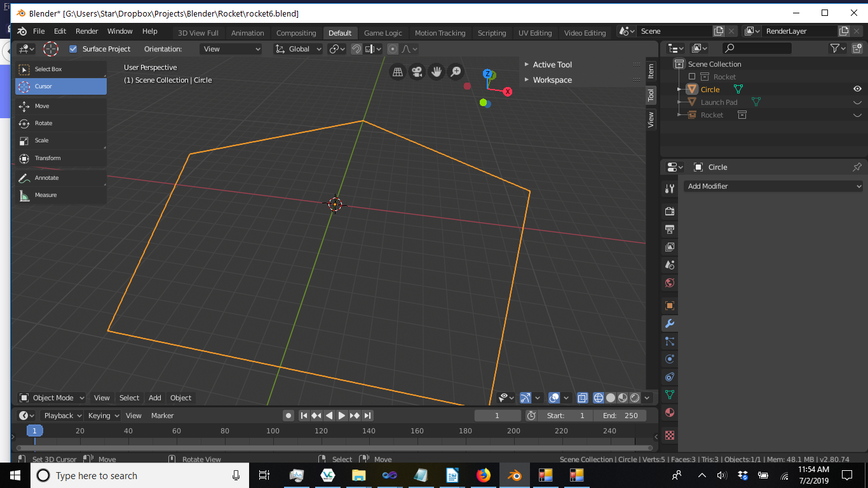Open Firefox from the Windows taskbar
Screen dimensions: 868x488
(484, 475)
